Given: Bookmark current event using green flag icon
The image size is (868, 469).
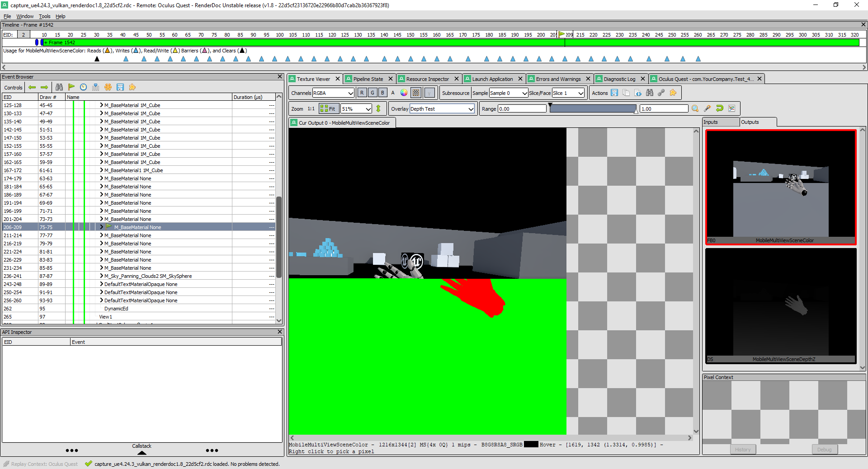Looking at the screenshot, I should click(x=71, y=87).
